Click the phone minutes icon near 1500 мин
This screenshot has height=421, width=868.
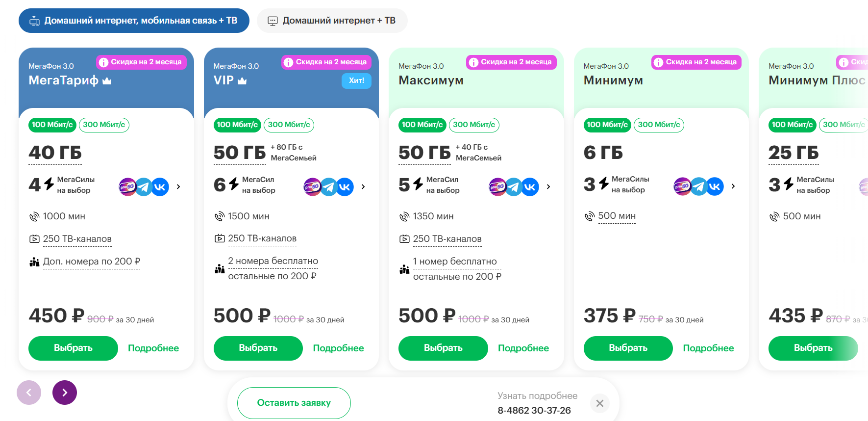point(219,216)
